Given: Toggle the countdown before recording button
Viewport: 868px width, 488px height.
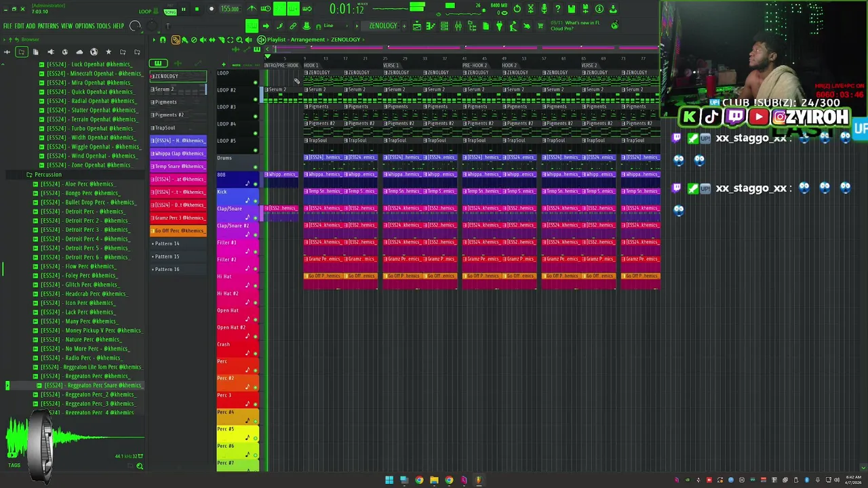Looking at the screenshot, I should click(x=279, y=8).
